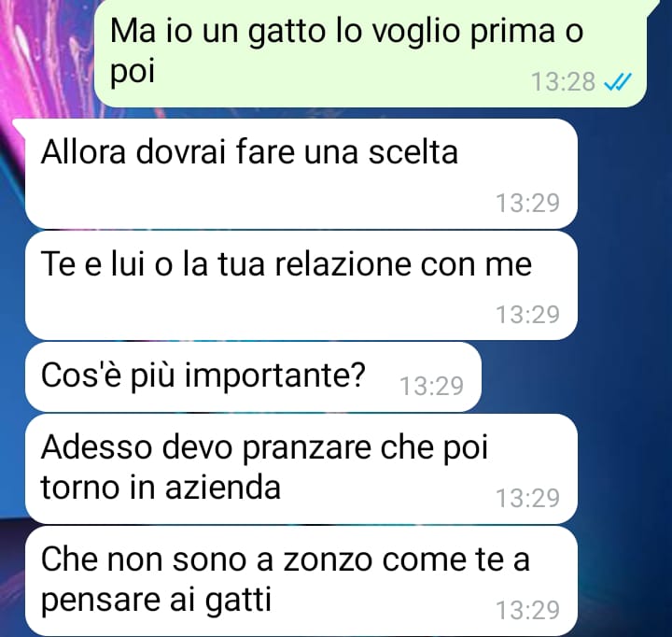Tap the word 'scelta' in the first received message
Screen dimensions: 672x637
point(413,152)
